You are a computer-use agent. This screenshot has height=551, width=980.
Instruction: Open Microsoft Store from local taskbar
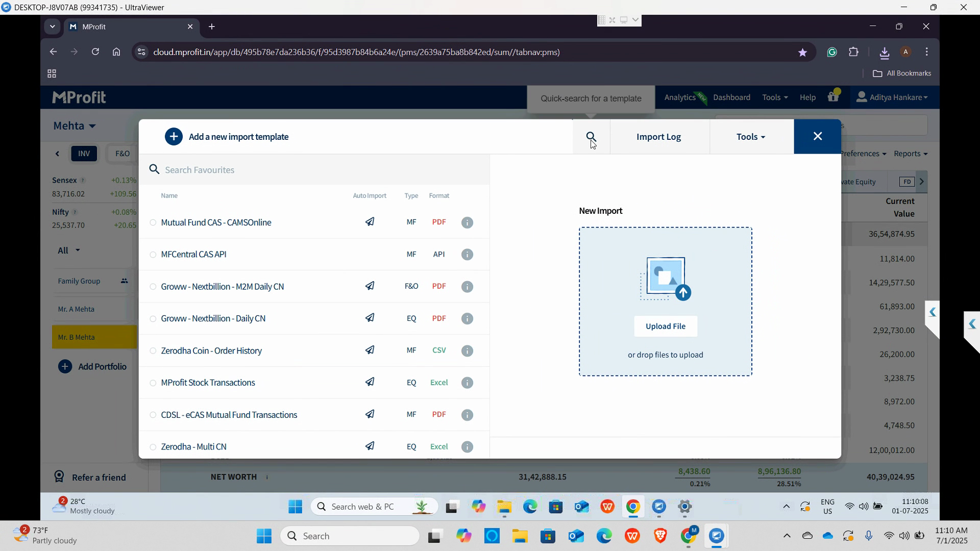(x=548, y=536)
